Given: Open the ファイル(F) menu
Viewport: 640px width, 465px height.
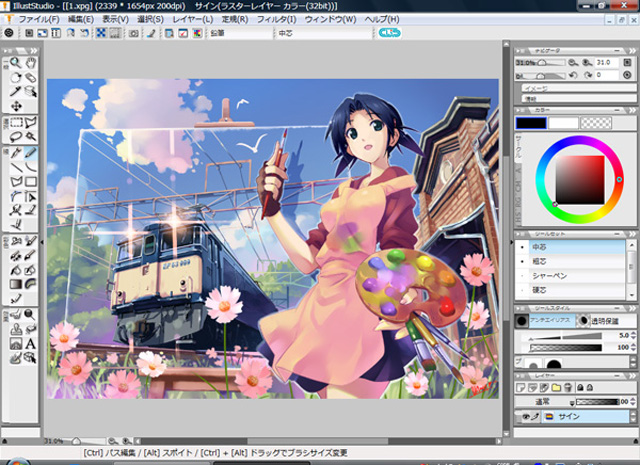Looking at the screenshot, I should click(38, 19).
